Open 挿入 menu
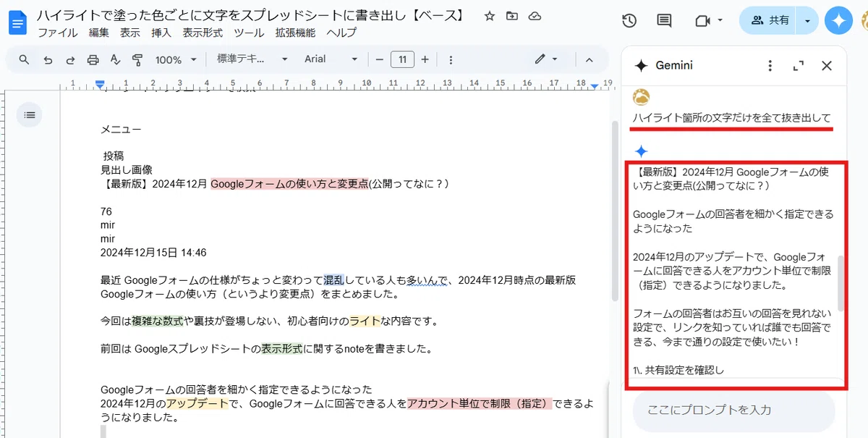Screen dimensions: 868x438 point(161,33)
